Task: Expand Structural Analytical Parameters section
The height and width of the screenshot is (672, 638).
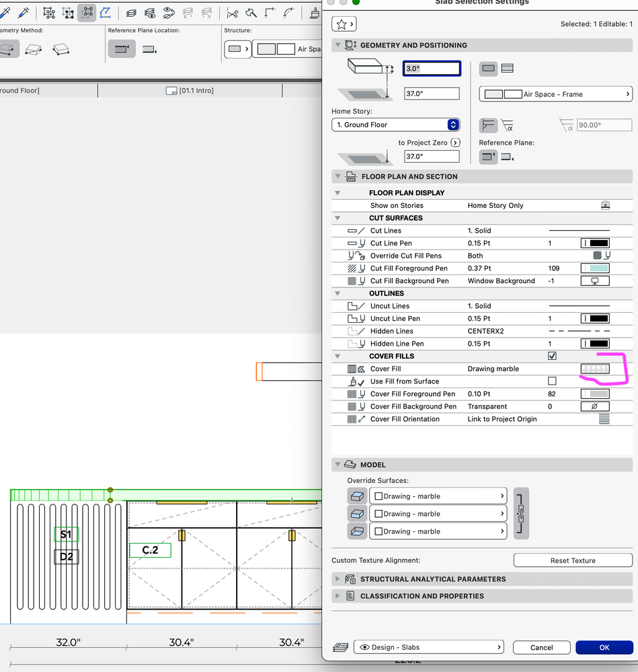Action: pyautogui.click(x=338, y=579)
